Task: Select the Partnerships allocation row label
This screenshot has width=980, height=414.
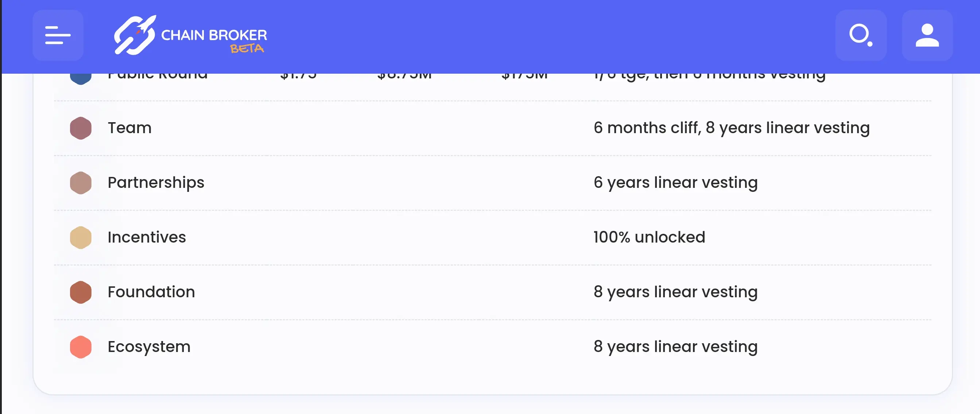Action: [156, 183]
